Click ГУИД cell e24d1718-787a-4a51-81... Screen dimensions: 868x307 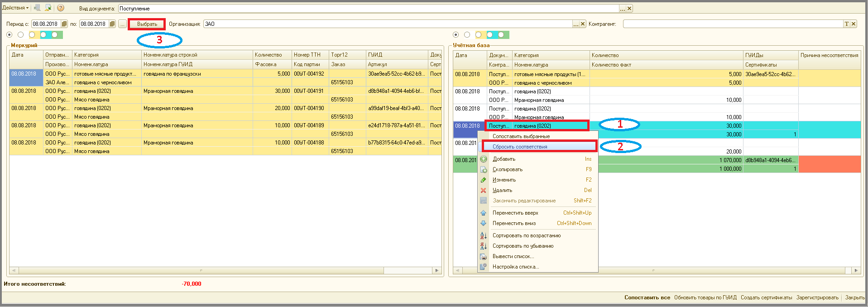397,125
